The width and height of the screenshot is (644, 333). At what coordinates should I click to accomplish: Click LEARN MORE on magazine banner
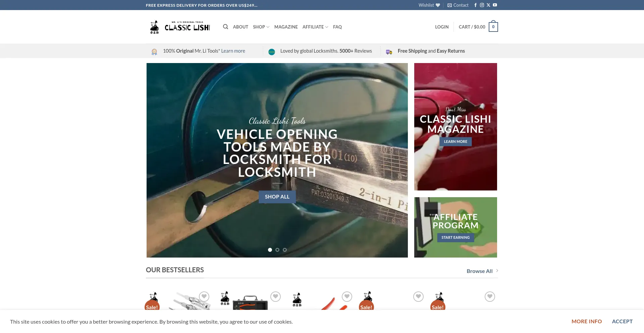tap(455, 142)
